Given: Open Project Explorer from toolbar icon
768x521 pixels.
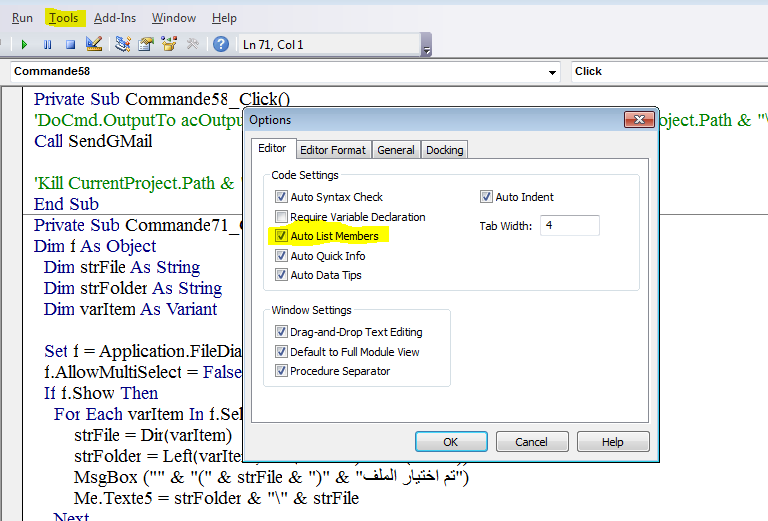Looking at the screenshot, I should coord(123,44).
